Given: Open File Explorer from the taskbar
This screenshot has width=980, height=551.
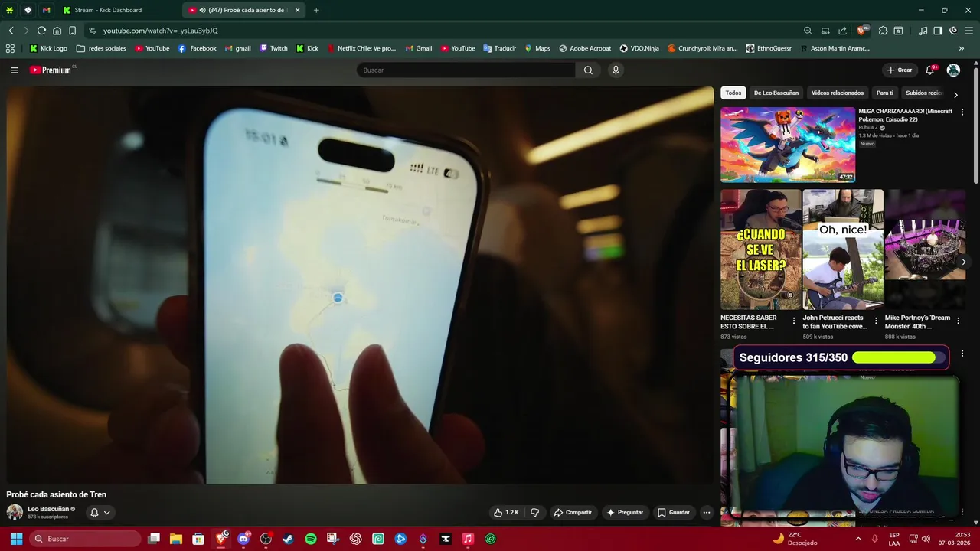Looking at the screenshot, I should coord(176,539).
